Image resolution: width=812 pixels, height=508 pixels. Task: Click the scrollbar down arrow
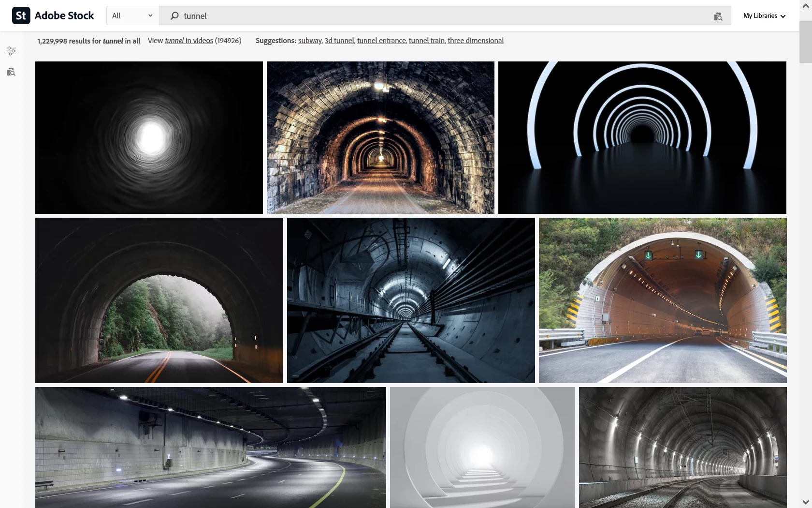[x=806, y=502]
